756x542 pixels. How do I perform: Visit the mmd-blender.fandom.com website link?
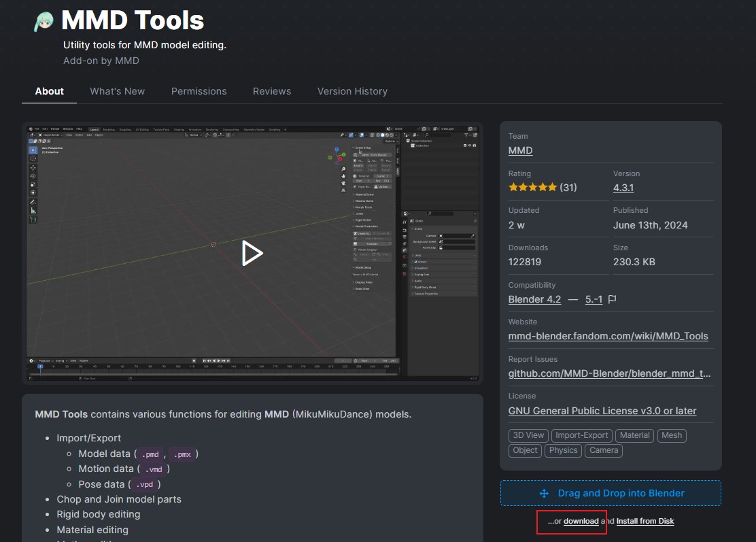[608, 336]
